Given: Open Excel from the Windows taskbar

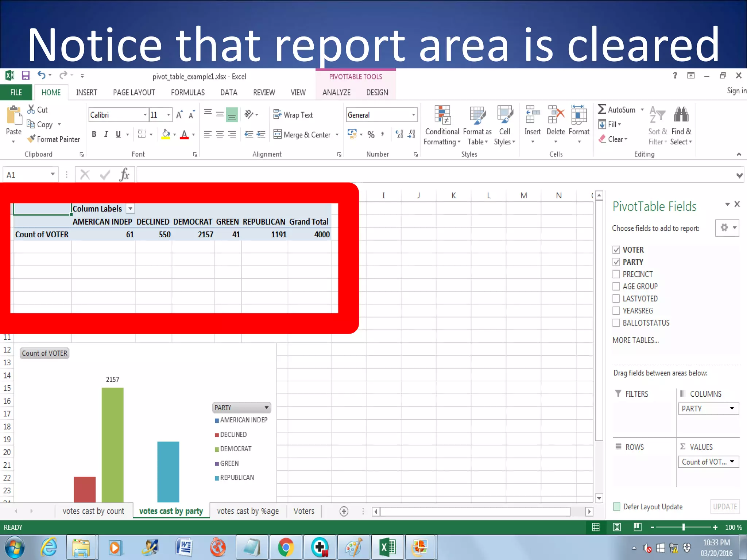Looking at the screenshot, I should (388, 547).
